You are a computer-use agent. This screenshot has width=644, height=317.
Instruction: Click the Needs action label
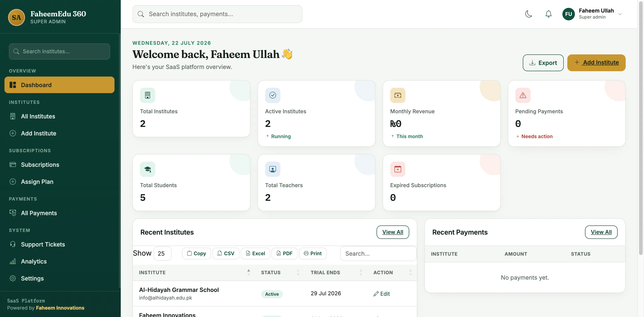coord(537,136)
